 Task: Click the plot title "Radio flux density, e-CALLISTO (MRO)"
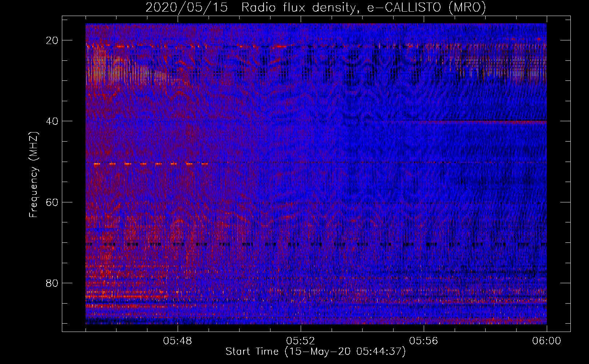point(364,7)
